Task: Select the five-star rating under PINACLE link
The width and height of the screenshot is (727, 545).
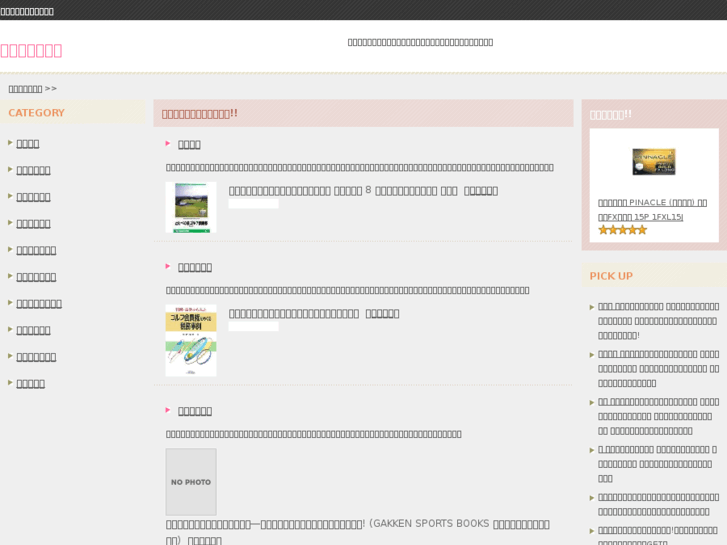Action: point(622,230)
